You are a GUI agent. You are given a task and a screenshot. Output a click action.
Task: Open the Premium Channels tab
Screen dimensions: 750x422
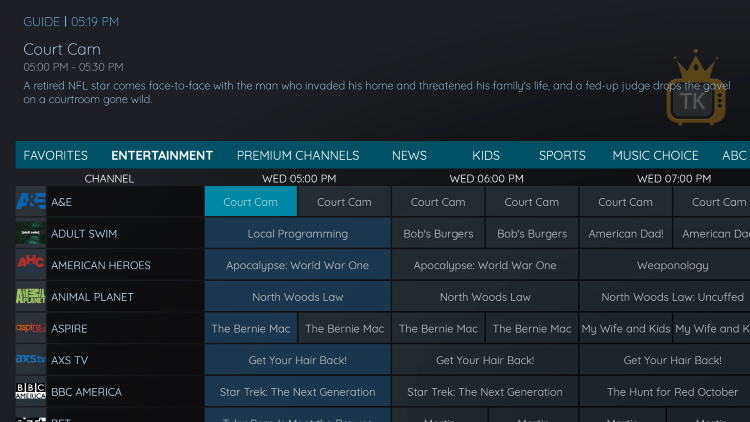click(298, 155)
